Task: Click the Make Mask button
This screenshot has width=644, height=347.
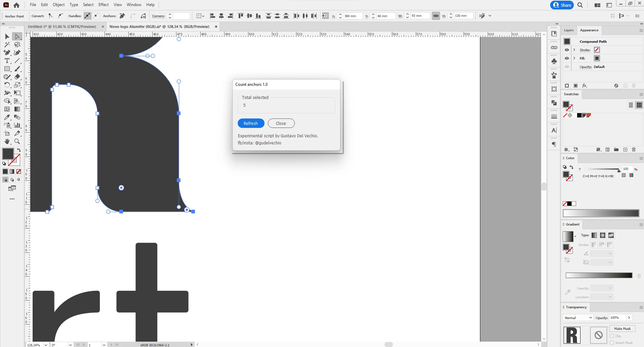Action: [622, 328]
